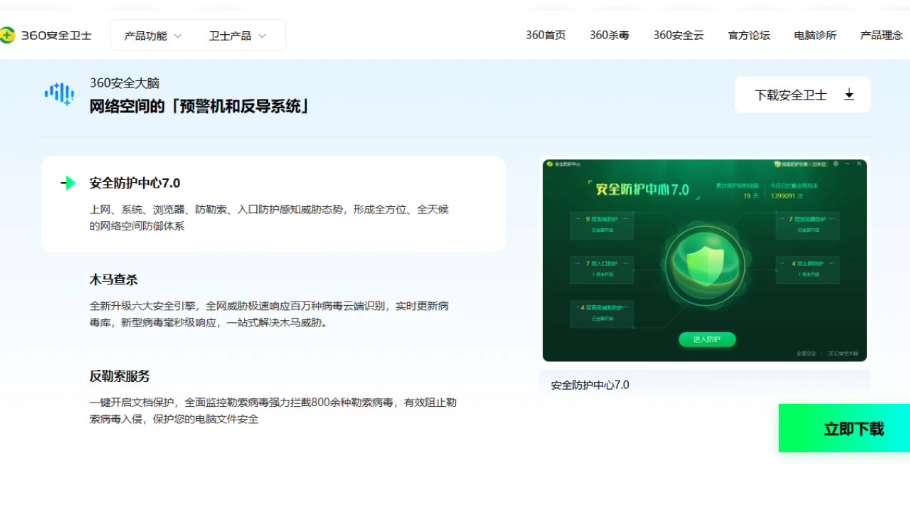Click the 9层系统防护 box in the preview
This screenshot has width=910, height=512.
(602, 225)
